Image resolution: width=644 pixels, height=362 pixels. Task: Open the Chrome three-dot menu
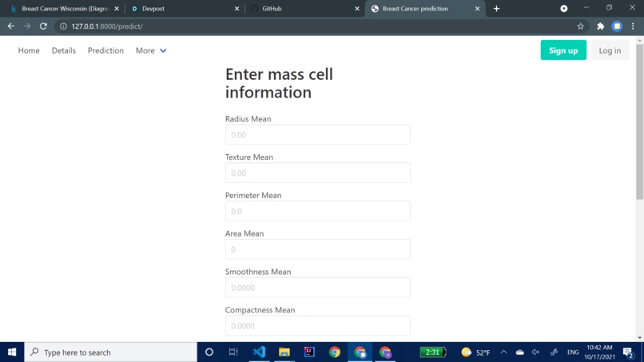(x=633, y=26)
